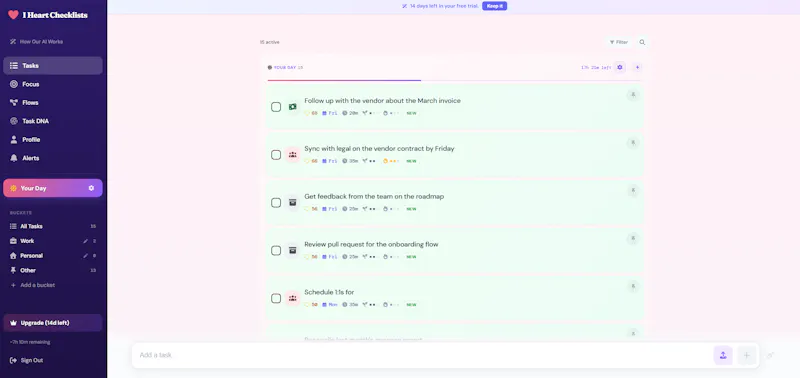This screenshot has height=378, width=800.
Task: Check off Schedule 1:1s for task
Action: point(276,298)
